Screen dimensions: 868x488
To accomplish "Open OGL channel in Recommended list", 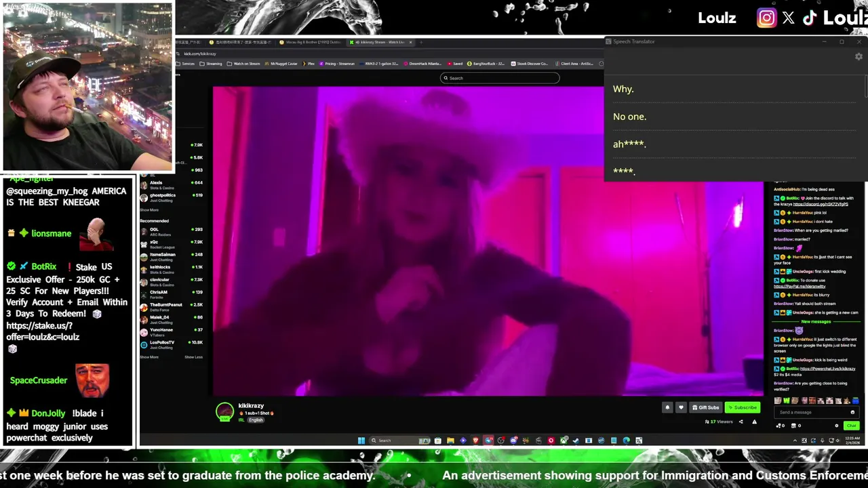I will [171, 231].
